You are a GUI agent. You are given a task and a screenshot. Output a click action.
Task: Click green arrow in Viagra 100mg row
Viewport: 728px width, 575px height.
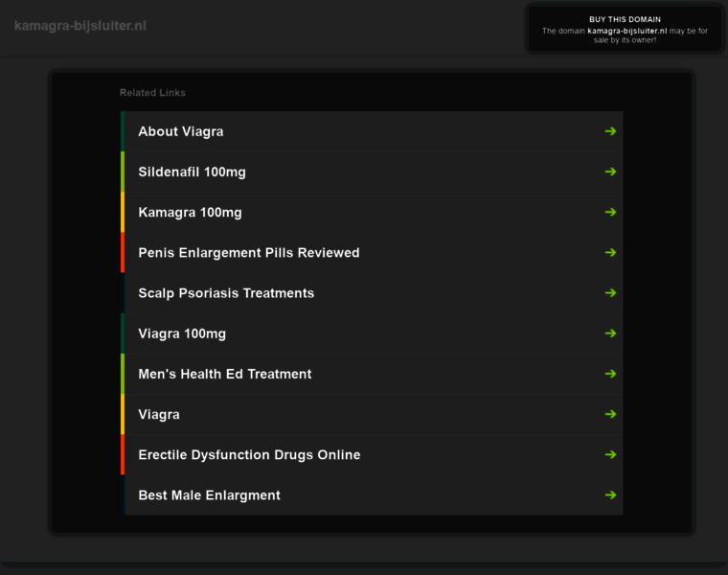pyautogui.click(x=610, y=333)
